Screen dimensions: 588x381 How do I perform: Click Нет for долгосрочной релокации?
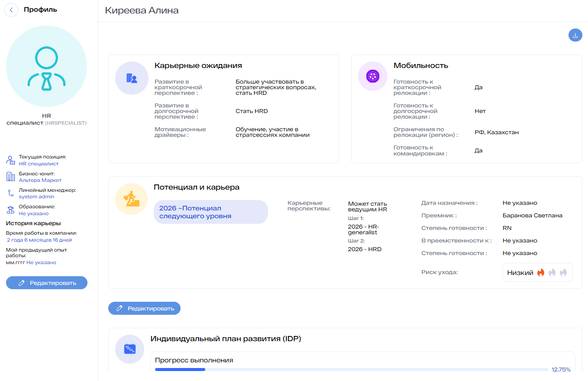click(x=480, y=111)
